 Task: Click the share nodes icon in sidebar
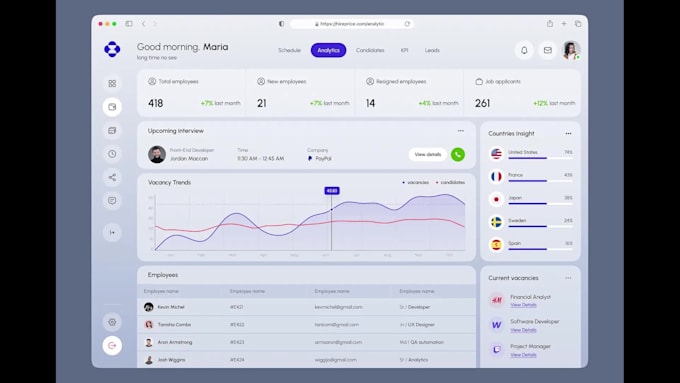tap(112, 177)
